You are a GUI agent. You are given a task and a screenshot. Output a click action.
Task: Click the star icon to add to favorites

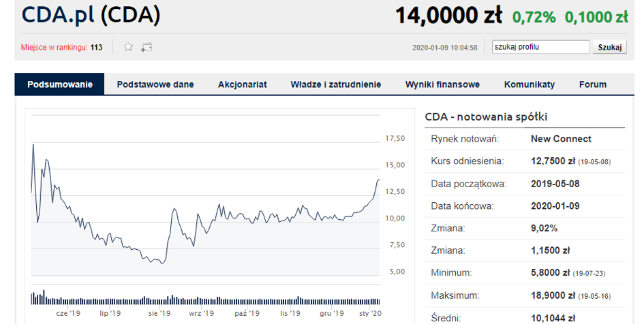[x=128, y=47]
